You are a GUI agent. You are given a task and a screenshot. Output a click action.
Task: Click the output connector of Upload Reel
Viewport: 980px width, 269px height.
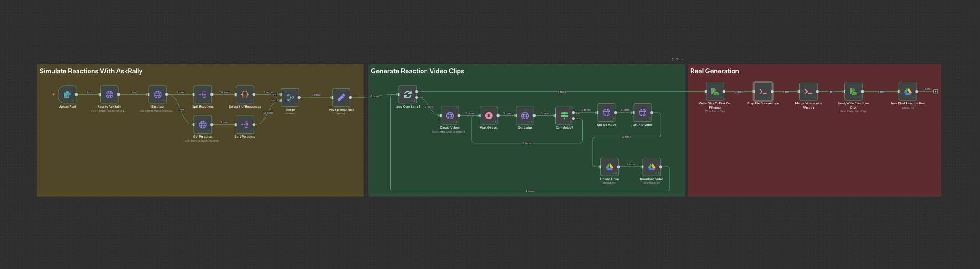76,94
